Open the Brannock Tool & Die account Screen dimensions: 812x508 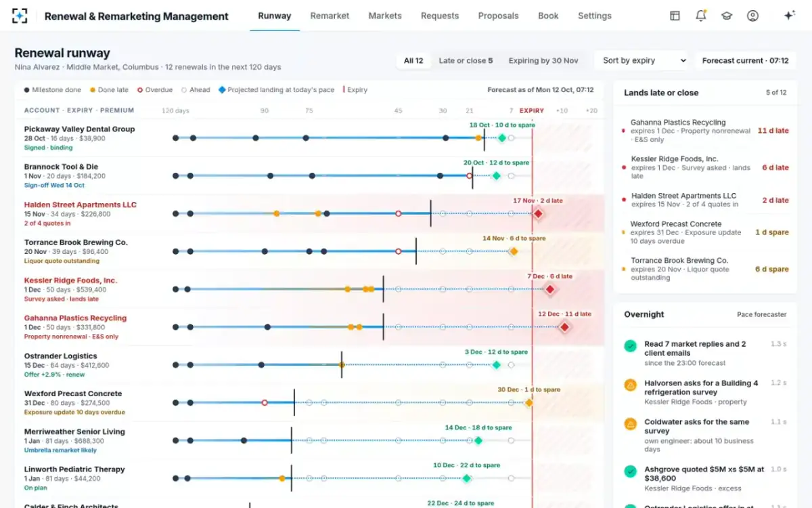61,167
